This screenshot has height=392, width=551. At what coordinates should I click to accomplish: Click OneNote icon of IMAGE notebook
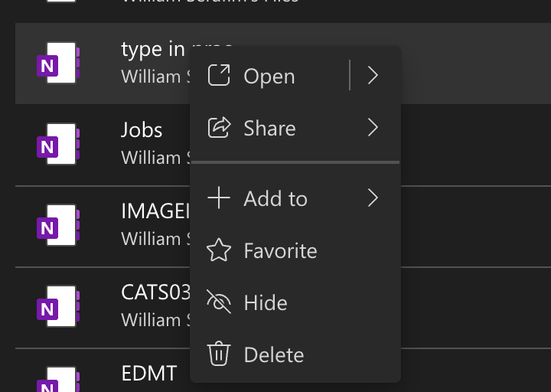pos(58,225)
